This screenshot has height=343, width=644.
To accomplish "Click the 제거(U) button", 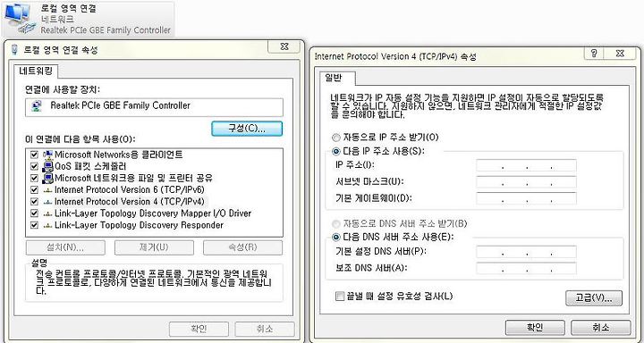I will click(154, 247).
